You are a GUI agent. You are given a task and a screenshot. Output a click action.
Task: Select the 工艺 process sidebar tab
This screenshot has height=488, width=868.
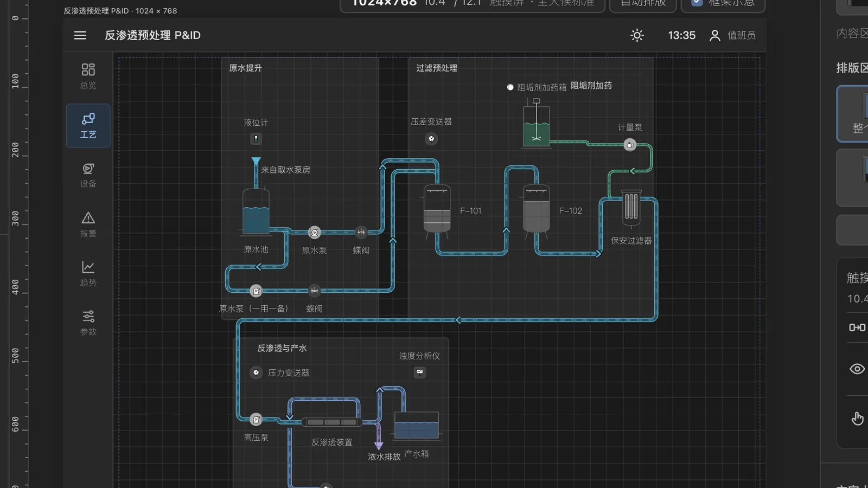tap(88, 126)
